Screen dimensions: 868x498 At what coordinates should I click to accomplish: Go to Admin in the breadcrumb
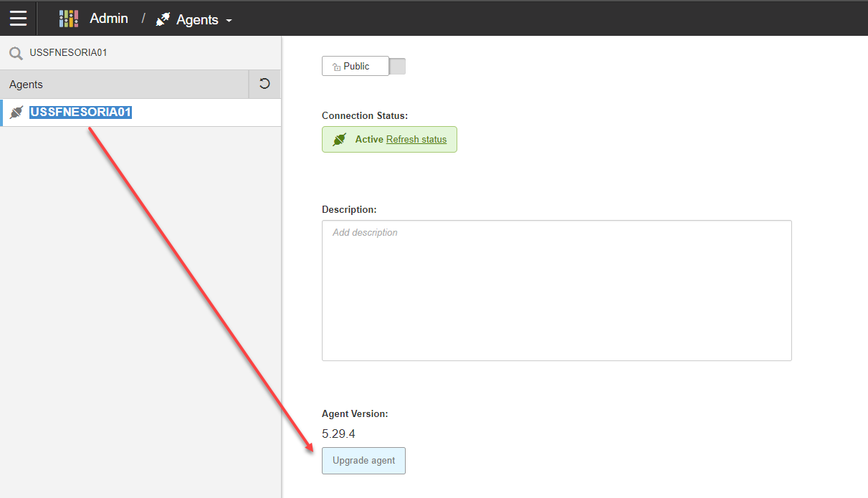[x=109, y=19]
